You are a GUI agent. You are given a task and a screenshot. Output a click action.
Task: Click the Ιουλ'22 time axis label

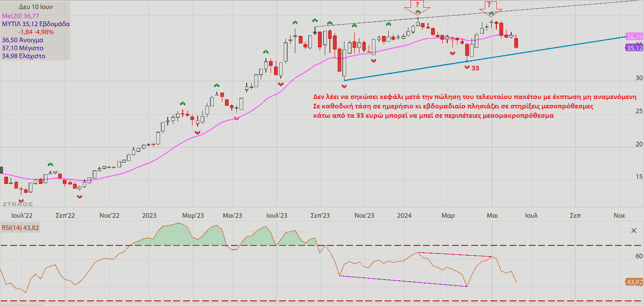(x=22, y=216)
